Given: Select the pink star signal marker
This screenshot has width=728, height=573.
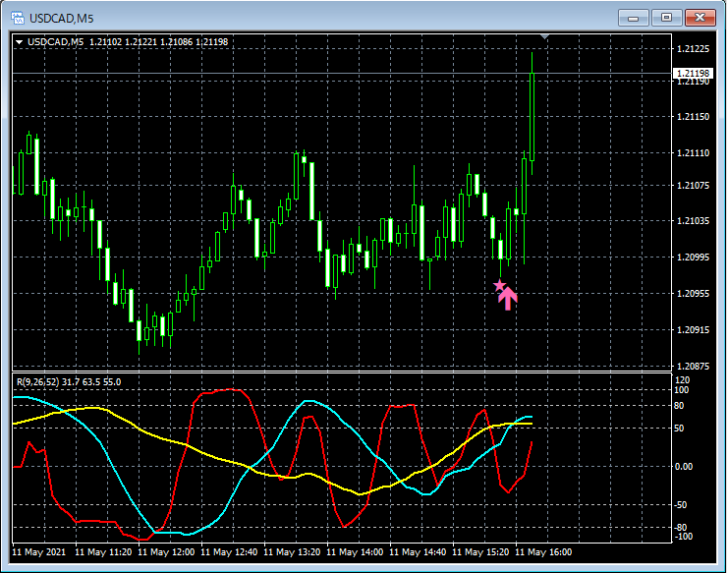Looking at the screenshot, I should coord(499,285).
